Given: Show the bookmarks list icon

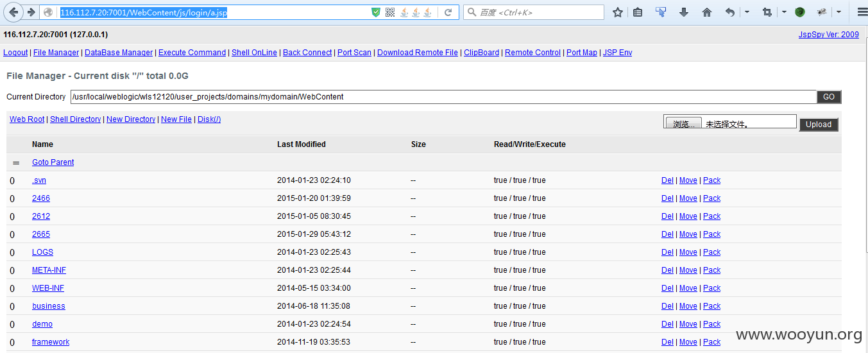Looking at the screenshot, I should (x=638, y=12).
